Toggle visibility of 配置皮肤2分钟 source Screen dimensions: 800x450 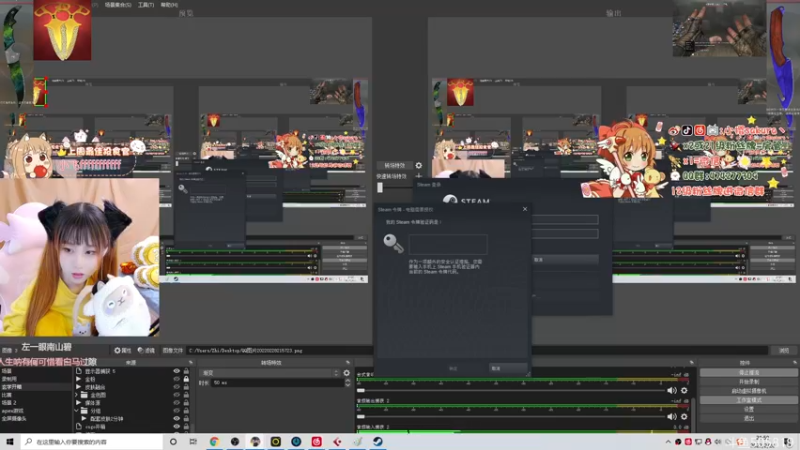[177, 418]
